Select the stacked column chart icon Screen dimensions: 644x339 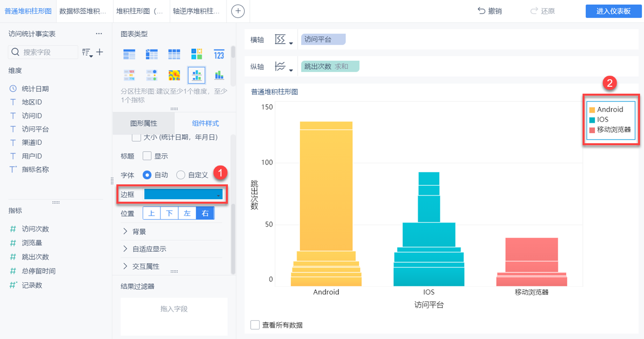coord(219,75)
